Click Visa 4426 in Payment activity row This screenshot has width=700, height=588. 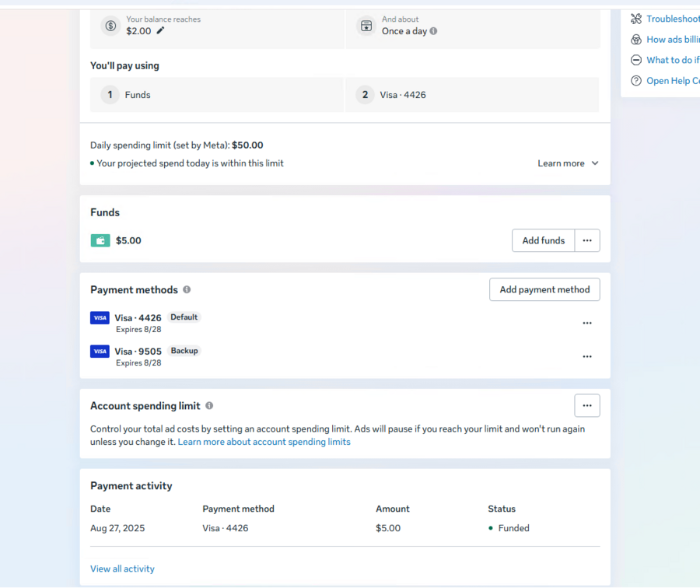(225, 528)
